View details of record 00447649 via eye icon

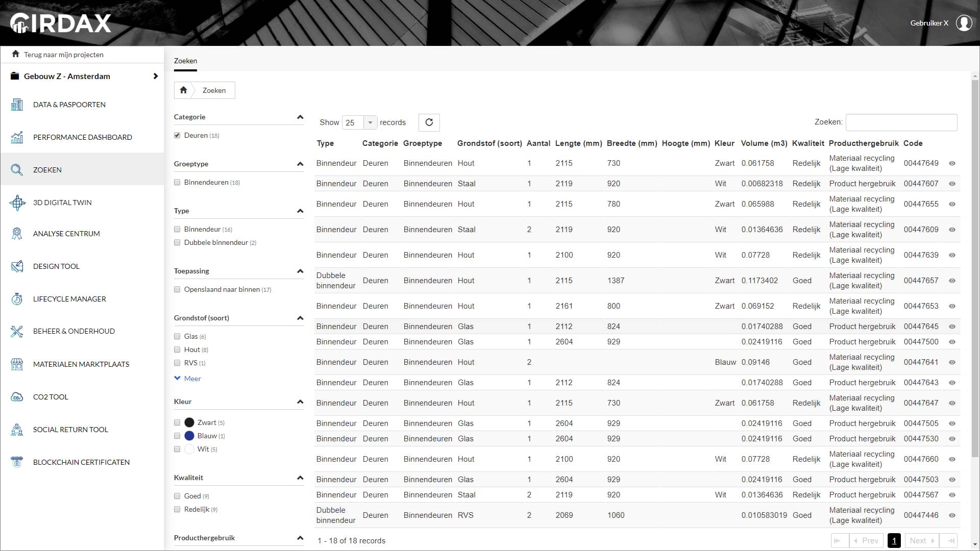click(x=952, y=163)
